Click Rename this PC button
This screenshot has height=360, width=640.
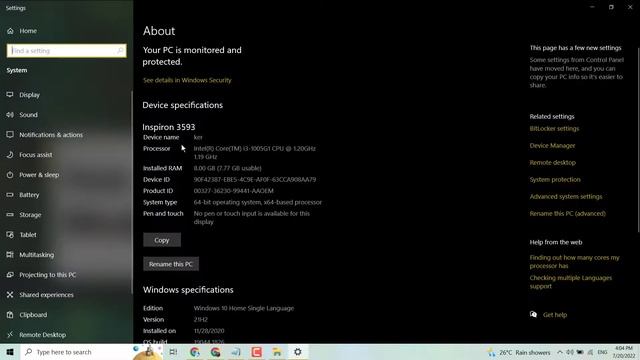pos(171,264)
